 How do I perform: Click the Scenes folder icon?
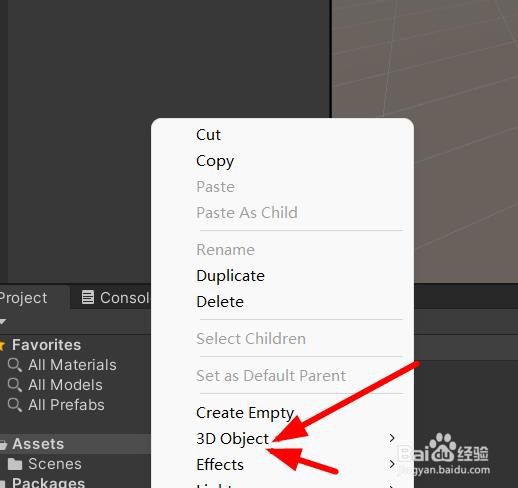point(15,464)
